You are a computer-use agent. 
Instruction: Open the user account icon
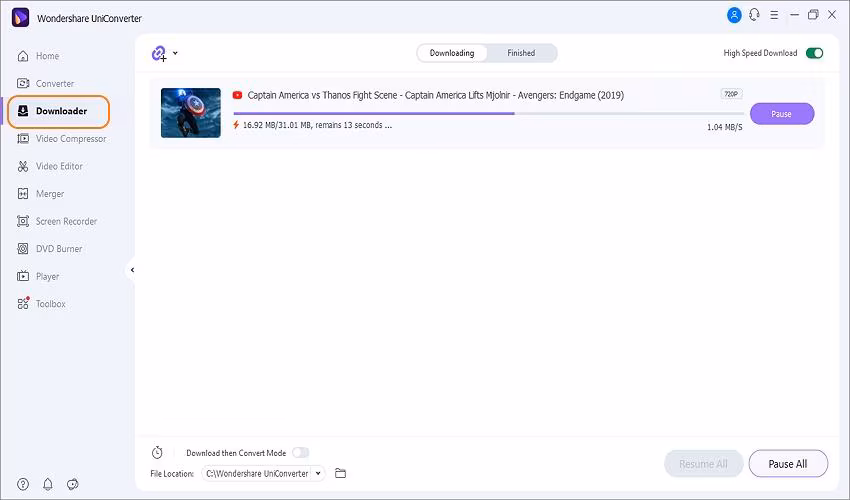pyautogui.click(x=734, y=15)
